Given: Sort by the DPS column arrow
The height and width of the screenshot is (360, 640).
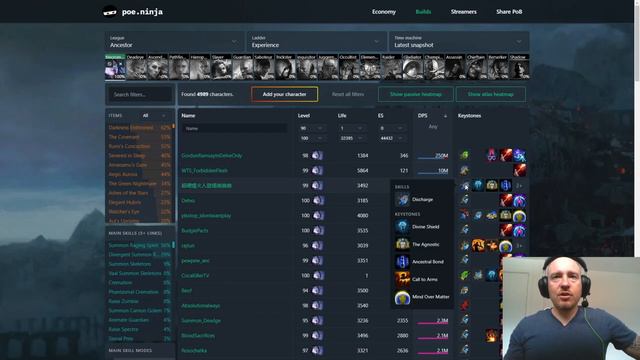Looking at the screenshot, I should pyautogui.click(x=445, y=116).
